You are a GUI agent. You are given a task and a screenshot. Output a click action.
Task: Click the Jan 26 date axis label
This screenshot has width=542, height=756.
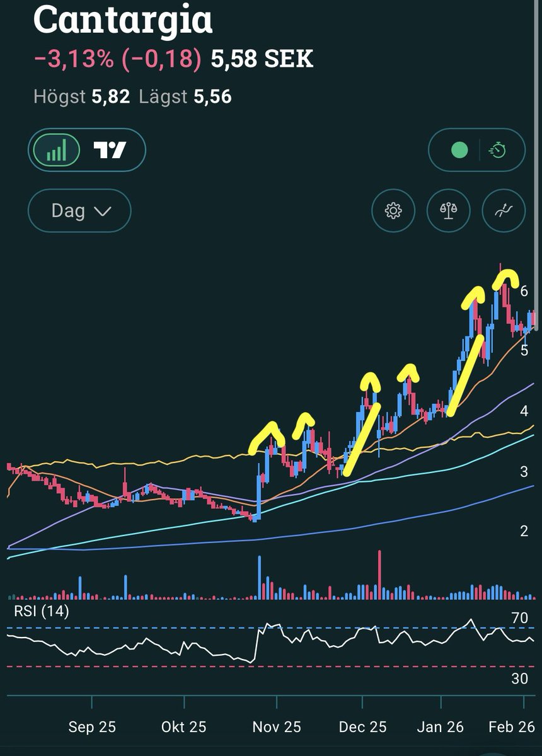click(441, 727)
